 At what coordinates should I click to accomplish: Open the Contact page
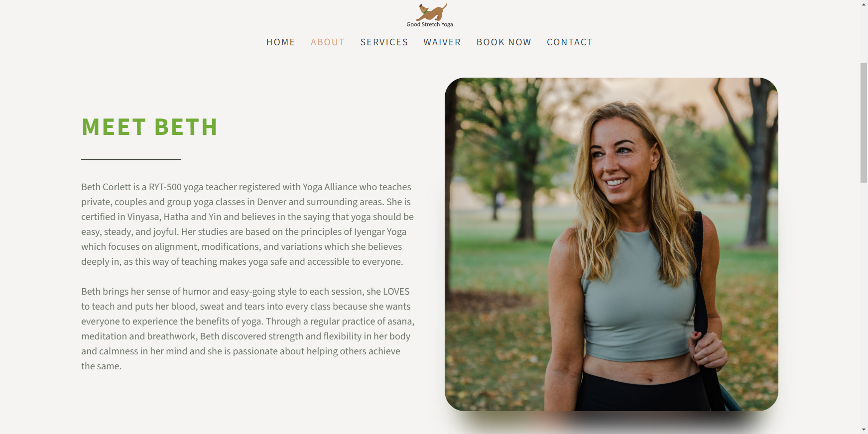click(x=570, y=42)
